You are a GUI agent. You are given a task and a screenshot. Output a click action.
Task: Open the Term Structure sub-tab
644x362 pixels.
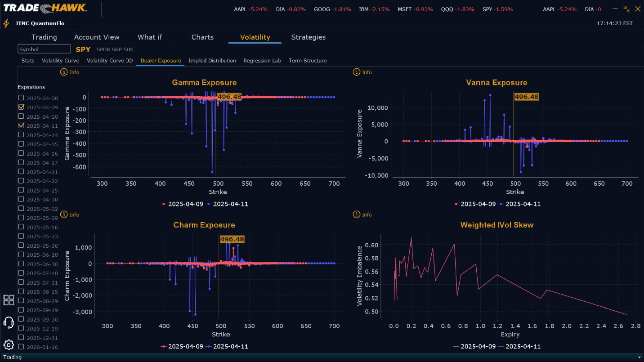308,60
